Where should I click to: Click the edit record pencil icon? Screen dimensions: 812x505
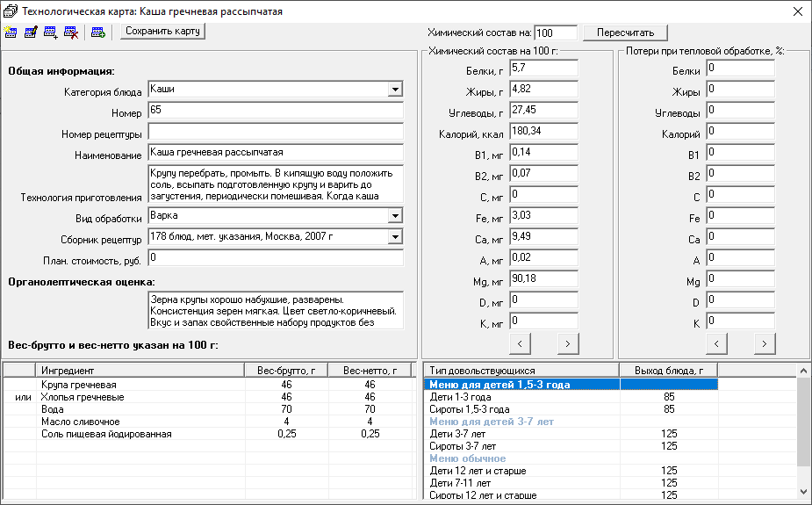tap(31, 32)
